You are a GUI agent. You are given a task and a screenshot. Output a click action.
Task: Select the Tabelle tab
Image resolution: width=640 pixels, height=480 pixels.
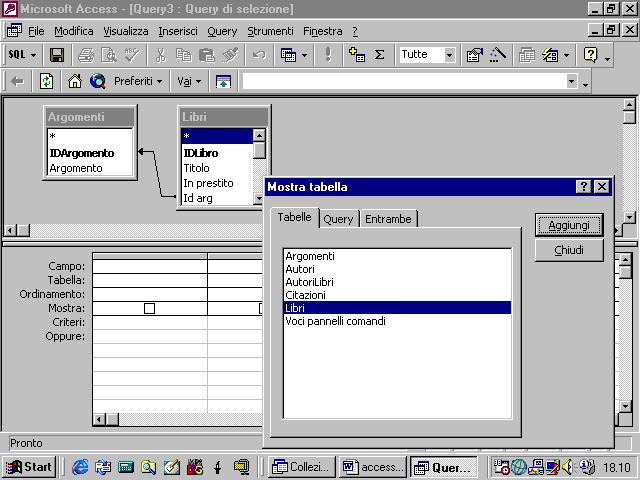tap(294, 217)
